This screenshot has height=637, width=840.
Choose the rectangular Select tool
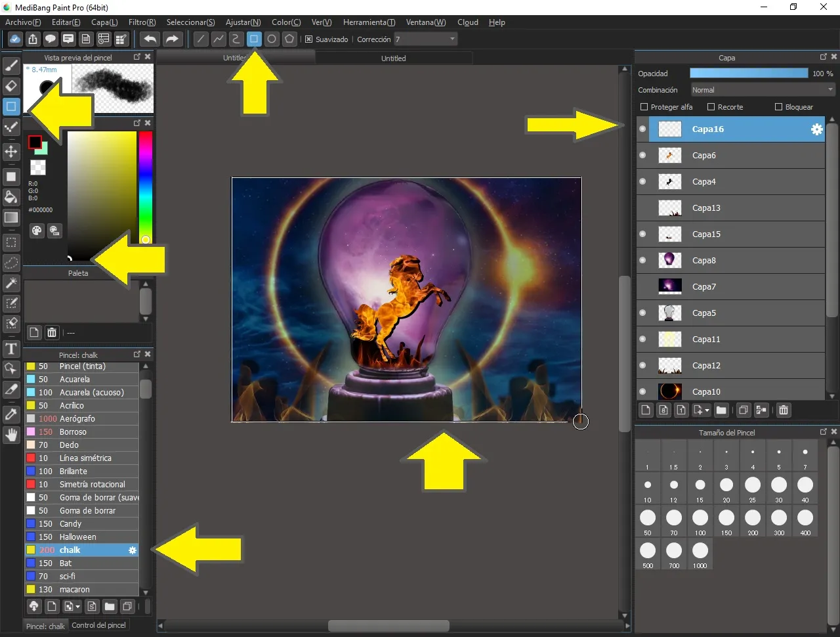[x=11, y=242]
